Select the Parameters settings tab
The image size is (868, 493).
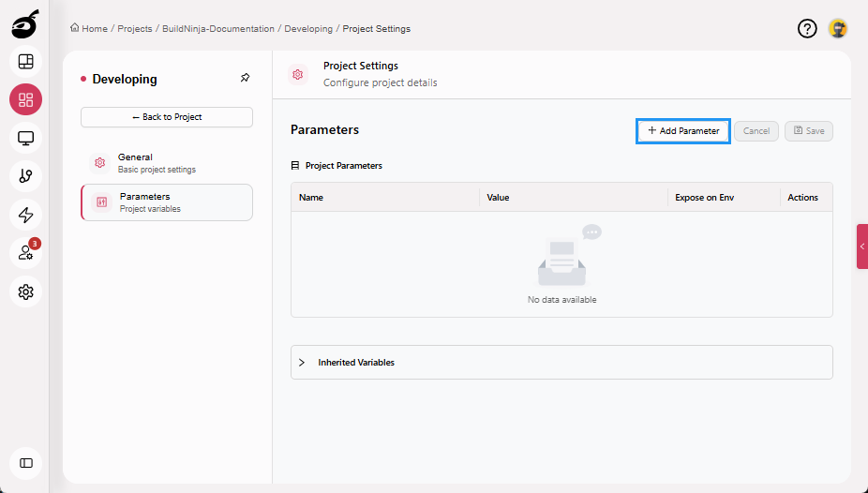tap(167, 202)
